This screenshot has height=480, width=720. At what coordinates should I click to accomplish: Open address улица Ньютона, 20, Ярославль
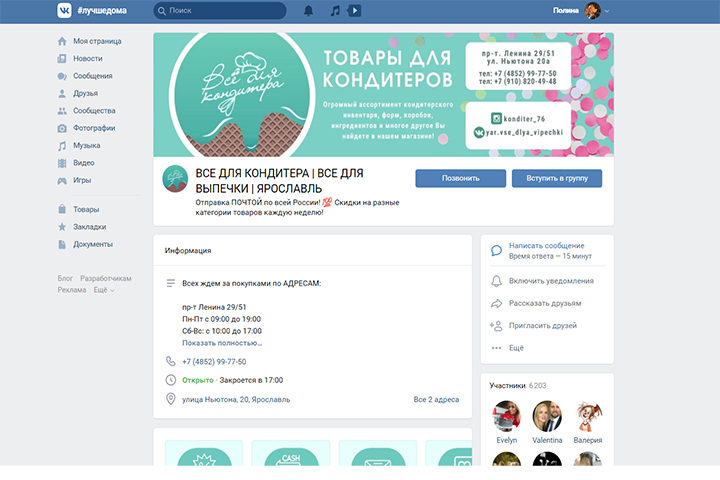click(x=236, y=400)
